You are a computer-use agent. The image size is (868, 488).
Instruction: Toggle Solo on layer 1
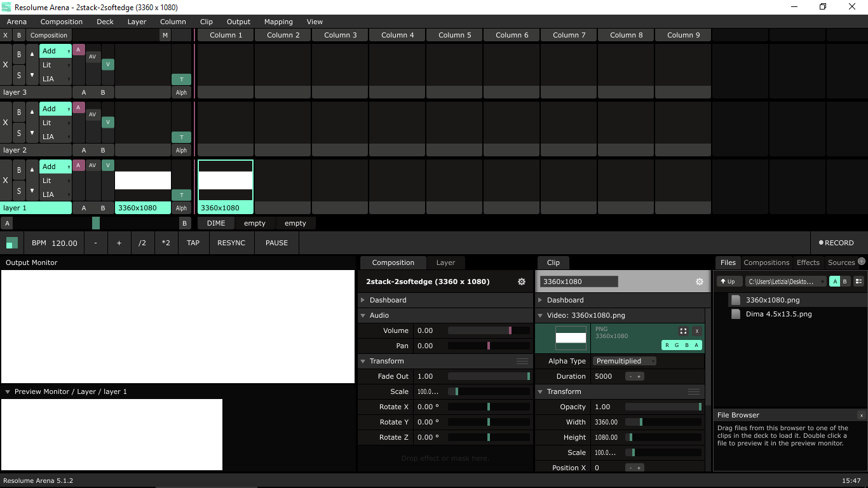19,191
